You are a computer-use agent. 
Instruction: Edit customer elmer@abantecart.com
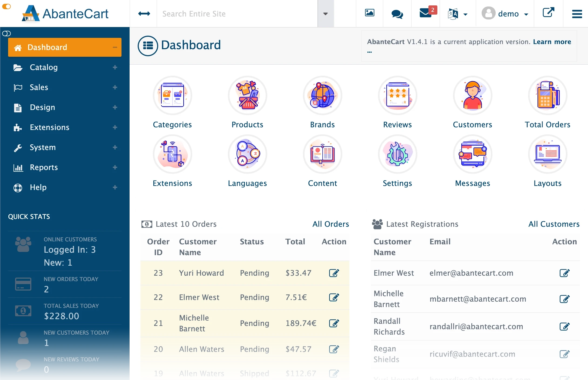(x=565, y=273)
